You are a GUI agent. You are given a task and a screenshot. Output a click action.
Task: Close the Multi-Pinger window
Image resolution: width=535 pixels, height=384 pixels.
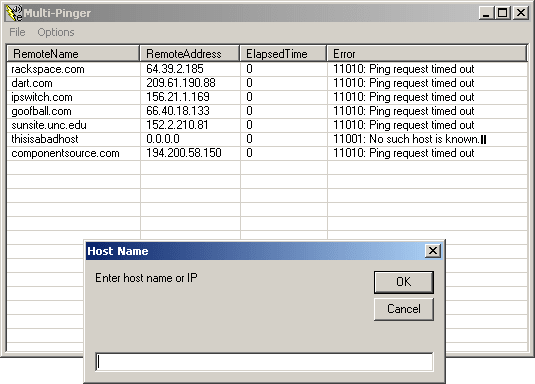pyautogui.click(x=521, y=13)
